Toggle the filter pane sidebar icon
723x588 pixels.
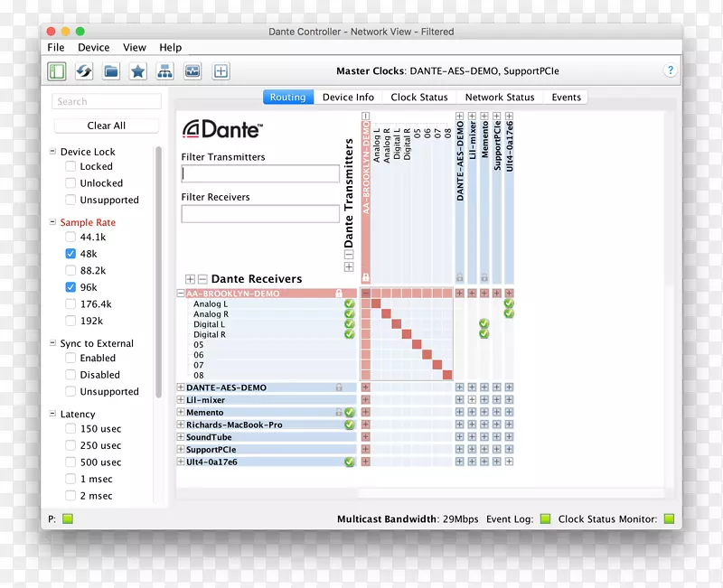pos(57,70)
